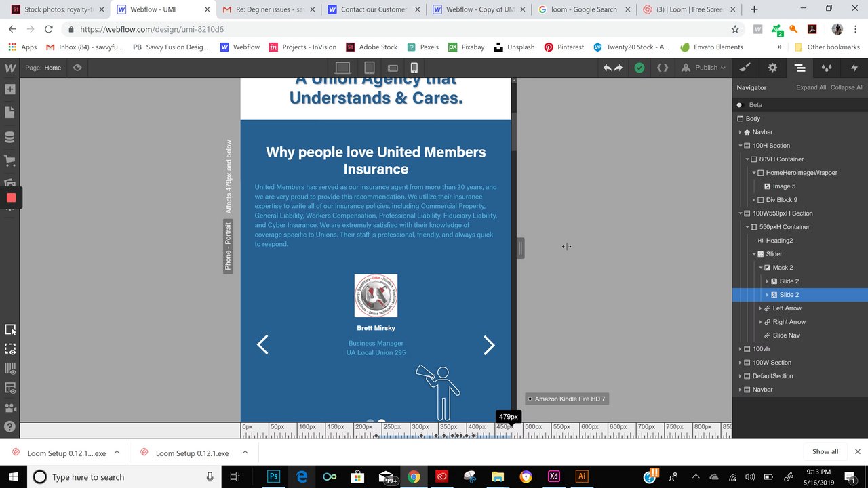The width and height of the screenshot is (868, 488).
Task: Open the Help question mark icon
Action: point(10,427)
